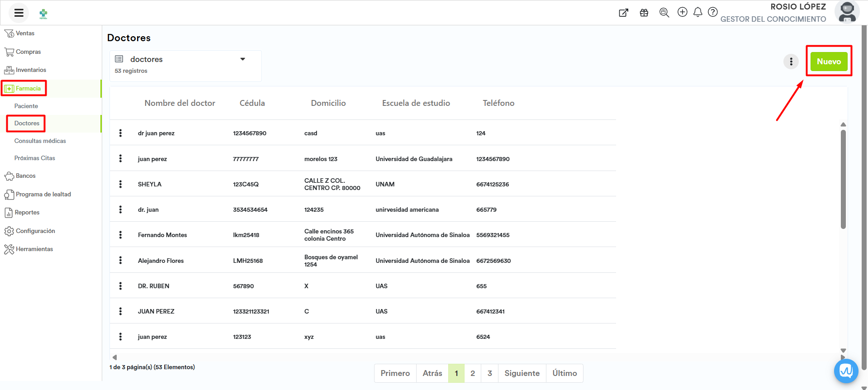Select Inventarios in the sidebar
Image resolution: width=868 pixels, height=390 pixels.
click(x=31, y=70)
